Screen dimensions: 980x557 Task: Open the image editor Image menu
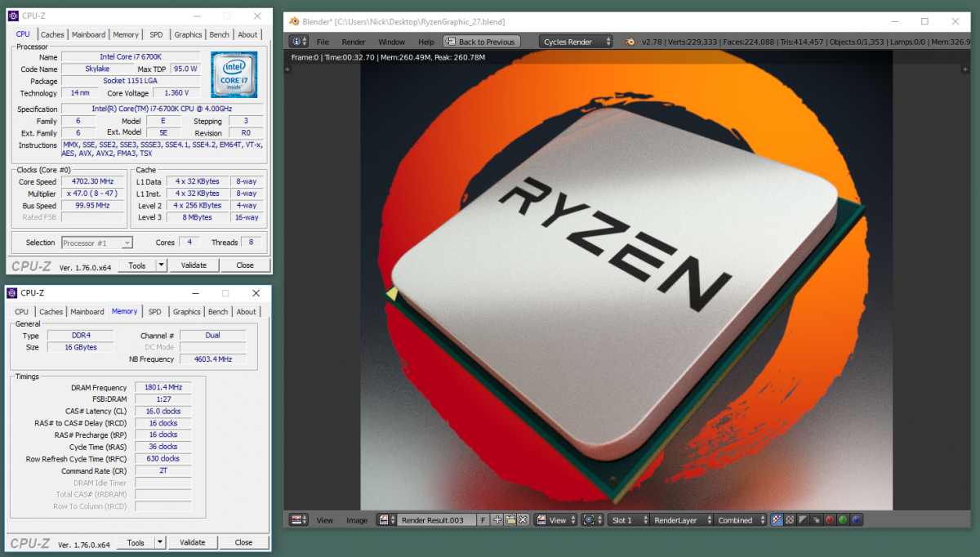tap(357, 520)
